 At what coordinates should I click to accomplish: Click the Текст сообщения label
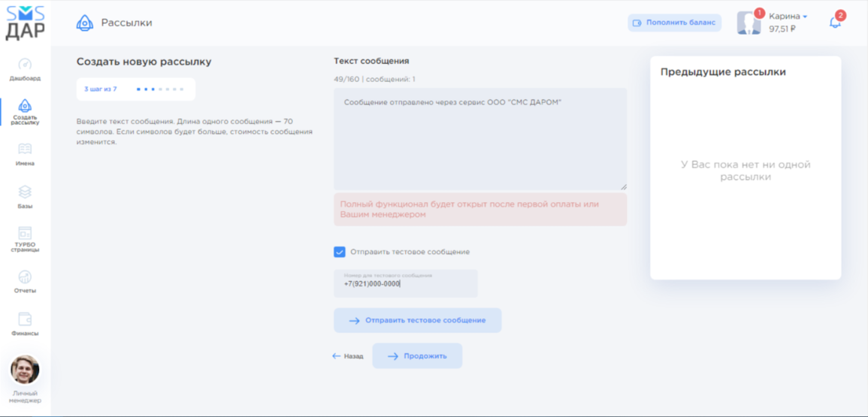371,61
